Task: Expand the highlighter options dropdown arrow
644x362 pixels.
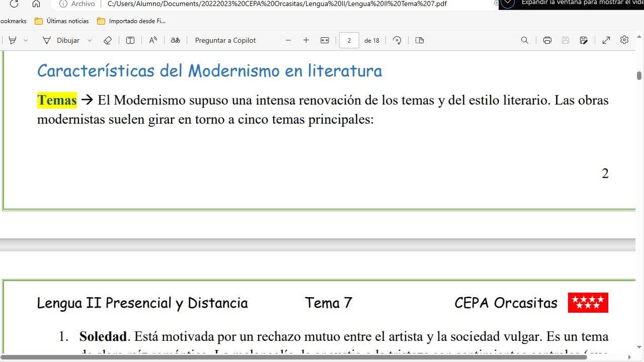Action: 26,40
